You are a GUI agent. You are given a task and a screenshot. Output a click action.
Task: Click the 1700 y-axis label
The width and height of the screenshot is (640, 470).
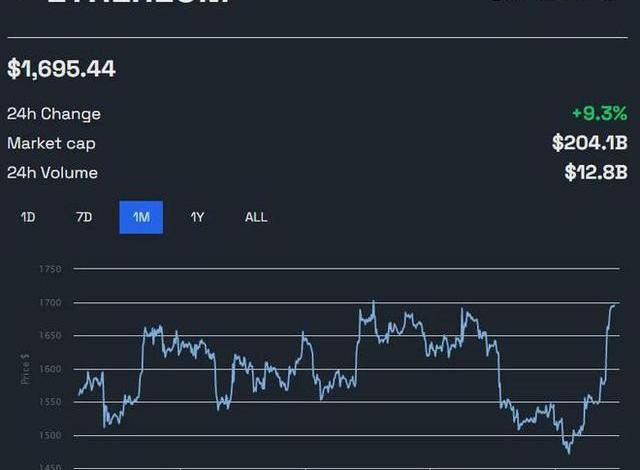click(x=51, y=303)
